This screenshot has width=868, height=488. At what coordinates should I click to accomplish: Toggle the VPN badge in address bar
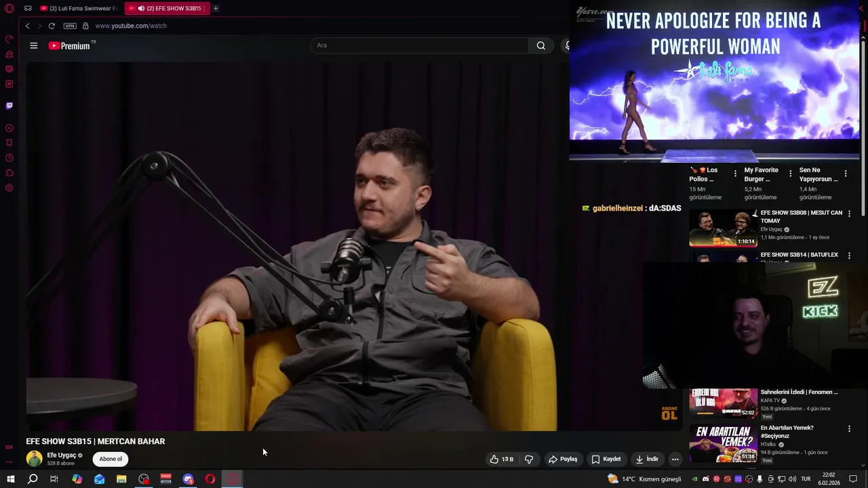pos(70,26)
